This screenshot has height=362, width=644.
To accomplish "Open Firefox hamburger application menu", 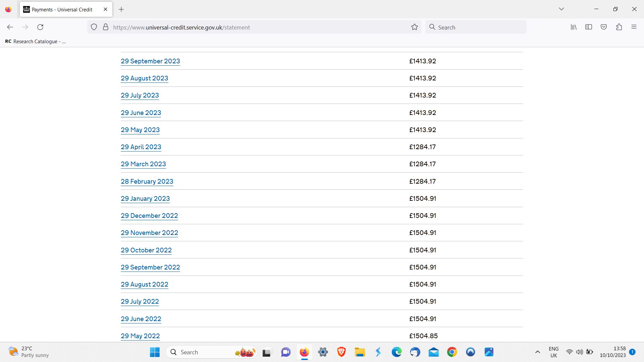I will coord(634,27).
